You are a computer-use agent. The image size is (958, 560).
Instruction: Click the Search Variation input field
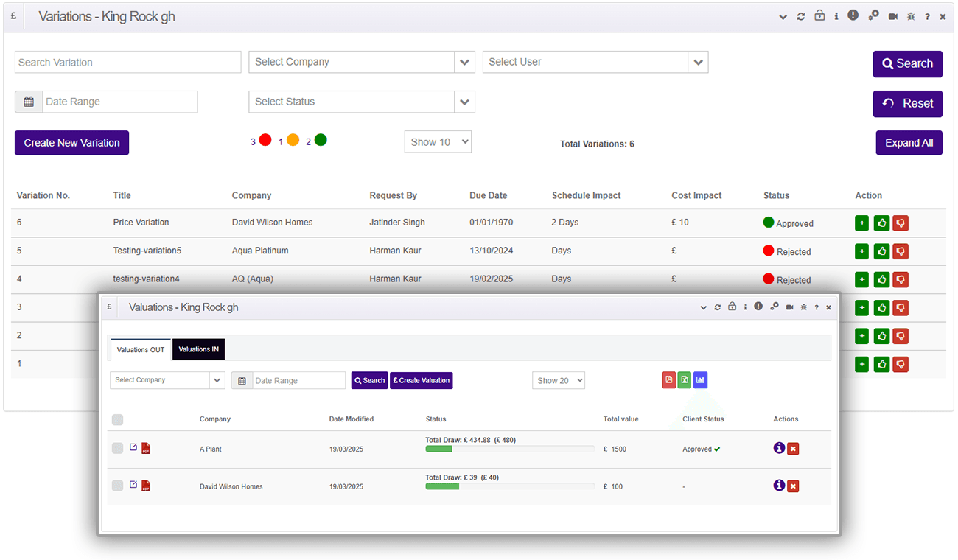pos(127,62)
